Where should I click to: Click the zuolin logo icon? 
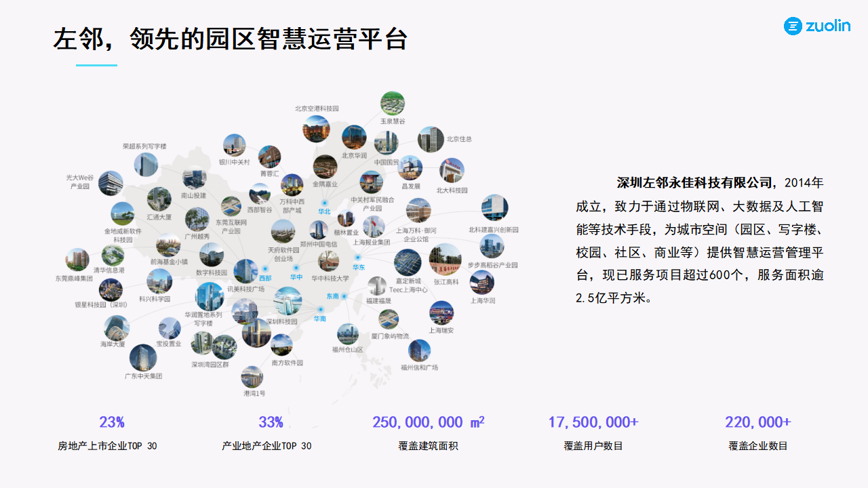(793, 26)
